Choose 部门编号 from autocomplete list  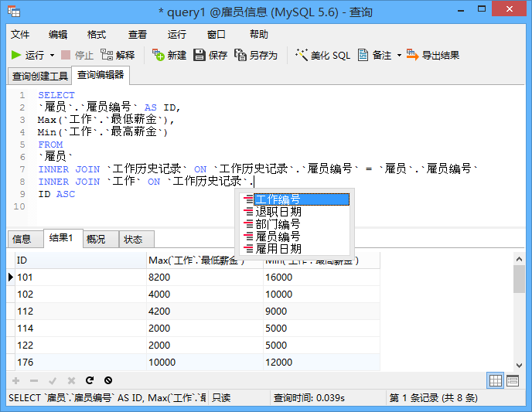tap(296, 224)
